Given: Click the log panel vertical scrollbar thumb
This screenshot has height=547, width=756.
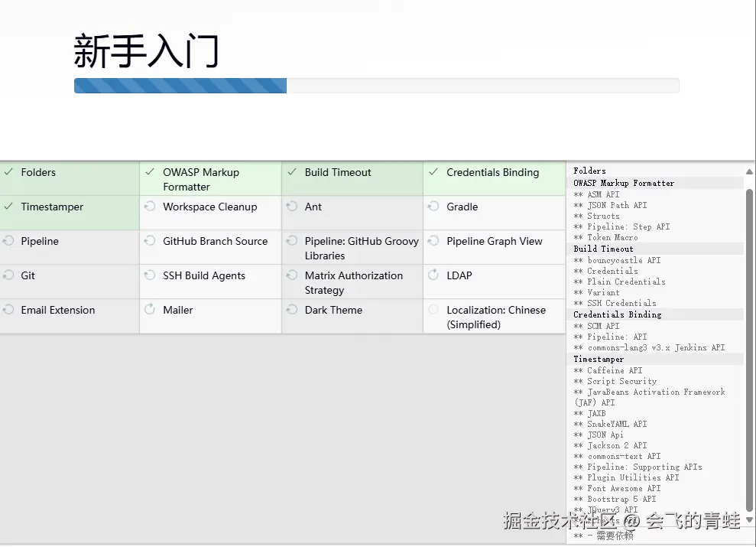Looking at the screenshot, I should (x=749, y=350).
